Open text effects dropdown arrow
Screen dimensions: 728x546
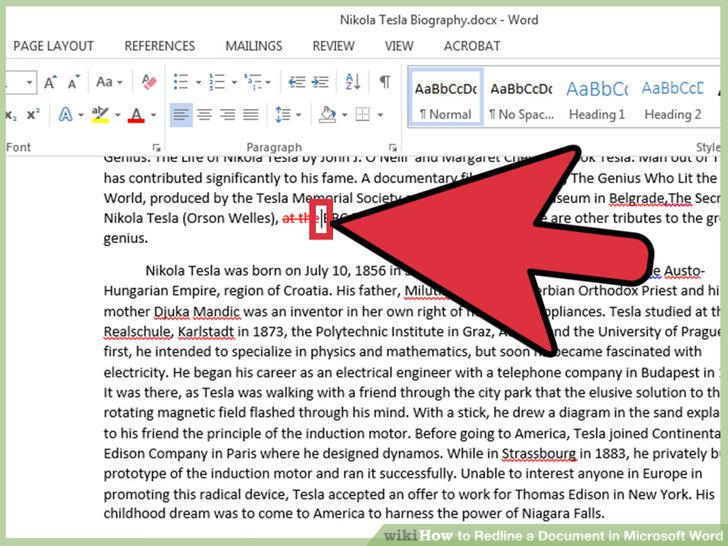click(x=81, y=115)
